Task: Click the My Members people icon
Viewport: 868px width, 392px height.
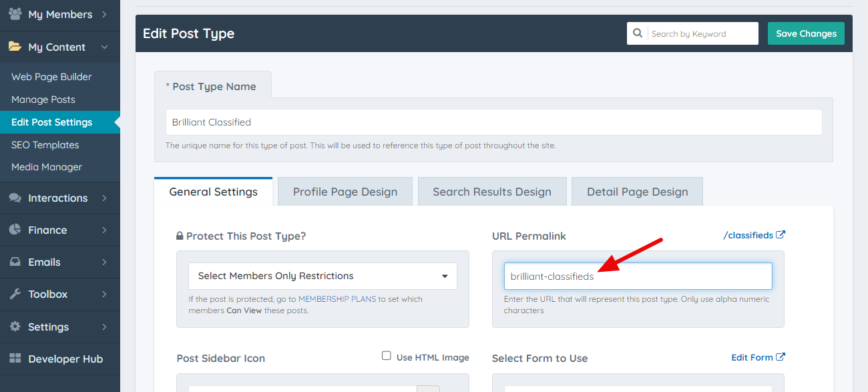Action: coord(15,14)
